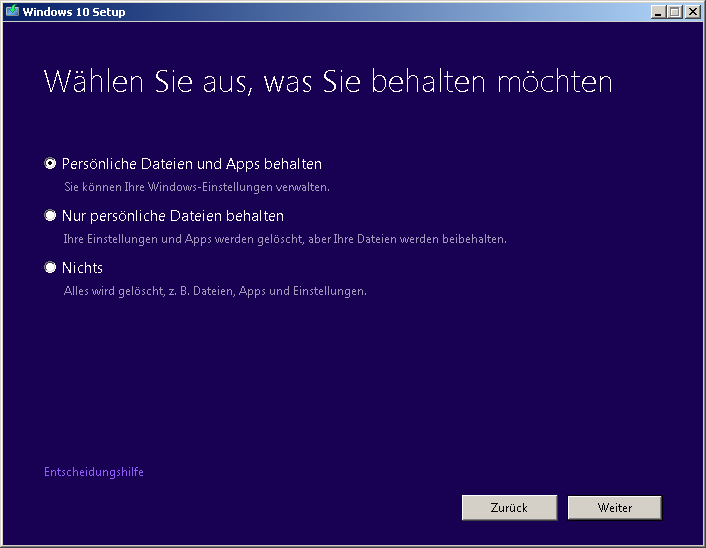706x548 pixels.
Task: Close the Windows 10 Setup window
Action: [x=692, y=12]
